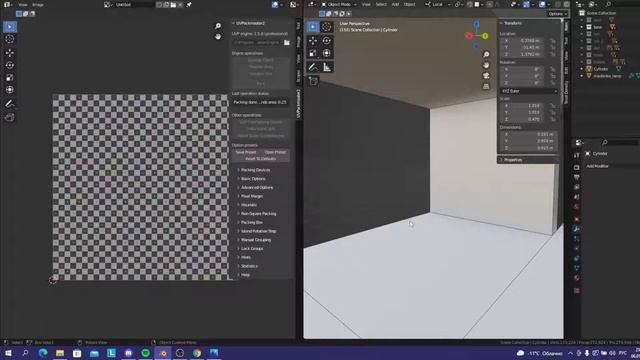Toggle the Rotation Y lock
Viewport: 640px width, 360px height.
(553, 76)
